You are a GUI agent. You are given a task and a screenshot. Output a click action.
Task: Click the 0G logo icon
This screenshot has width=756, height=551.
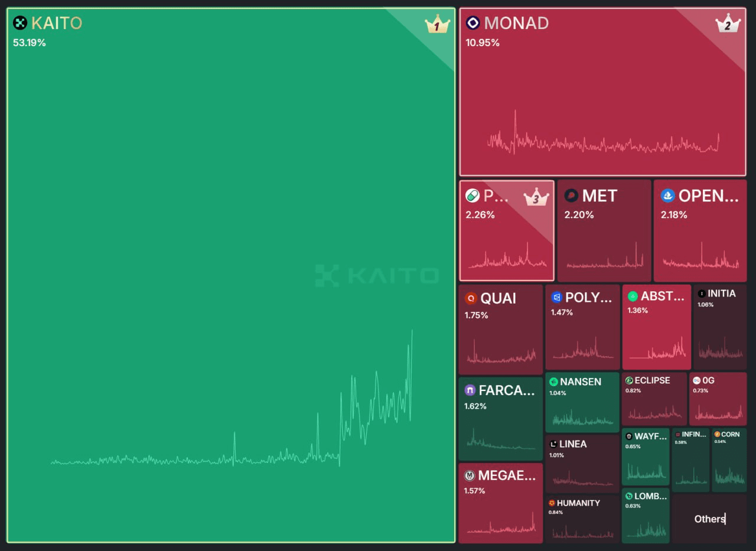[697, 380]
